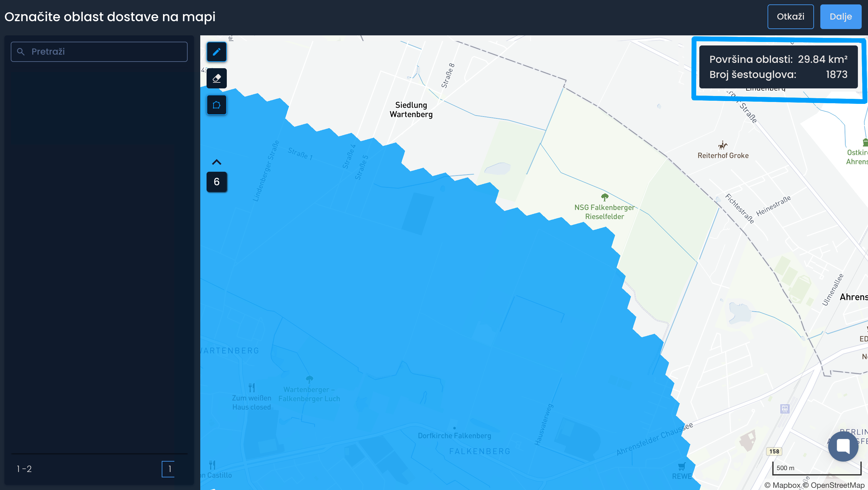Click the search magnifier icon

coord(21,52)
